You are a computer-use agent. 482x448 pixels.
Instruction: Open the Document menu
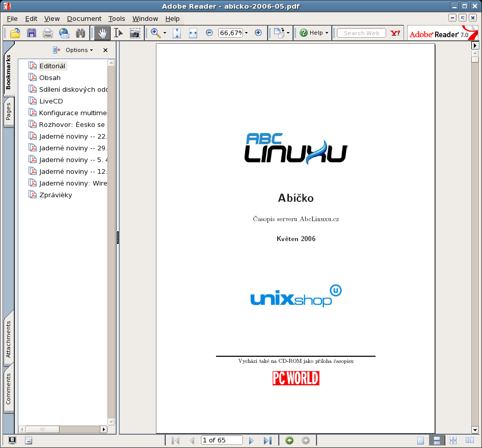[84, 19]
